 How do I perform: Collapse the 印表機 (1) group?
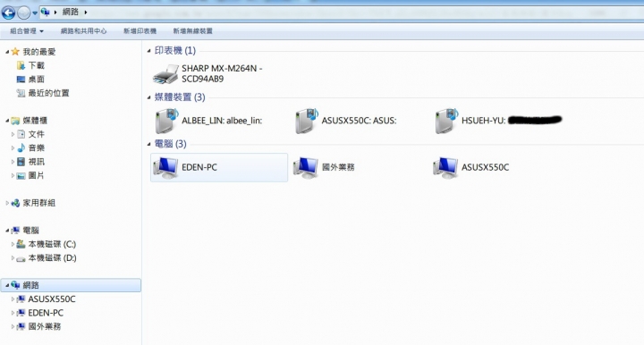coord(149,51)
